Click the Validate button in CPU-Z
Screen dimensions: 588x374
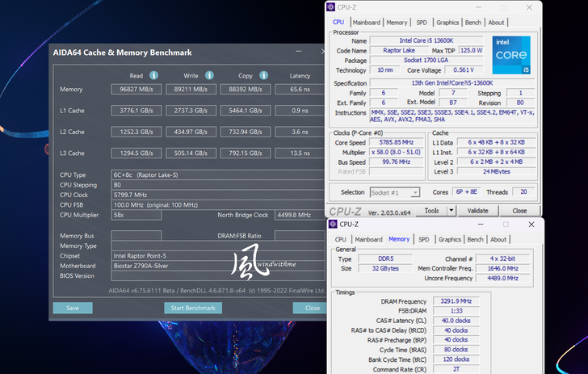point(479,211)
